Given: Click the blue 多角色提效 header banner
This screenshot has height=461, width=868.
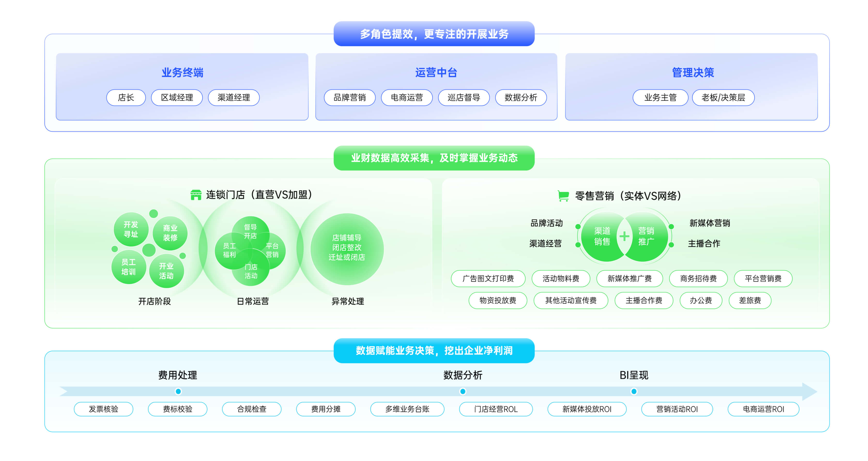Looking at the screenshot, I should click(434, 34).
